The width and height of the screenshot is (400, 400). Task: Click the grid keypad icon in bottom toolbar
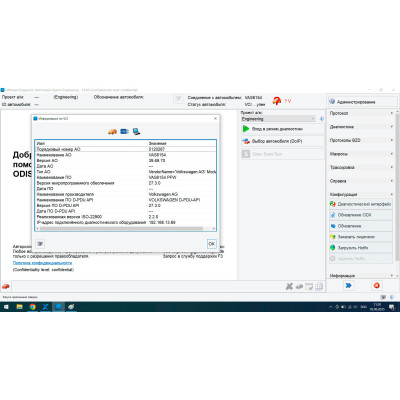pyautogui.click(x=319, y=286)
